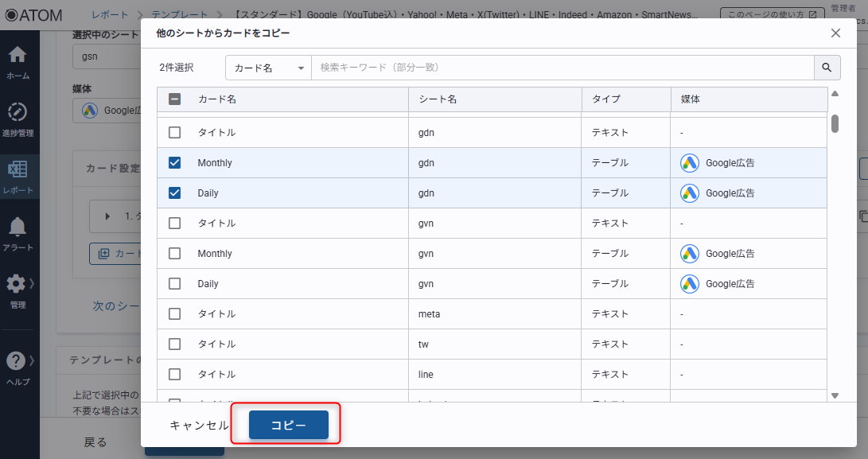Image resolution: width=868 pixels, height=459 pixels.
Task: Uncheck the Daily gdn row checkbox
Action: pyautogui.click(x=175, y=193)
